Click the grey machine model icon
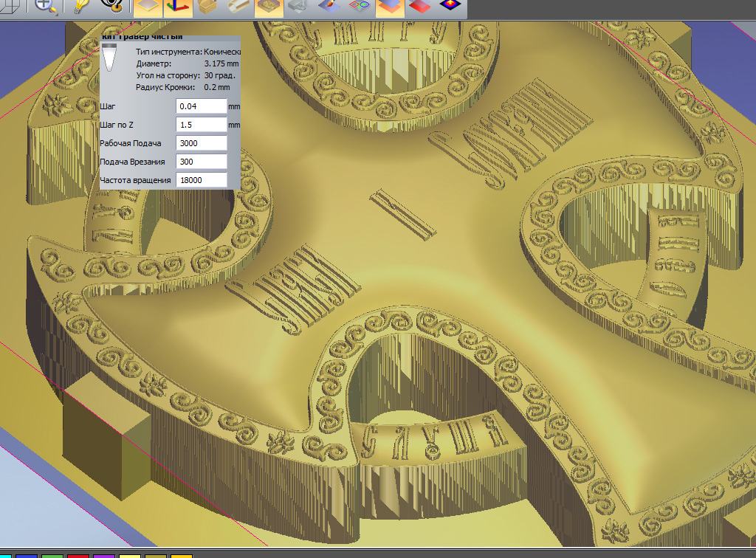This screenshot has height=558, width=756. pos(299,6)
